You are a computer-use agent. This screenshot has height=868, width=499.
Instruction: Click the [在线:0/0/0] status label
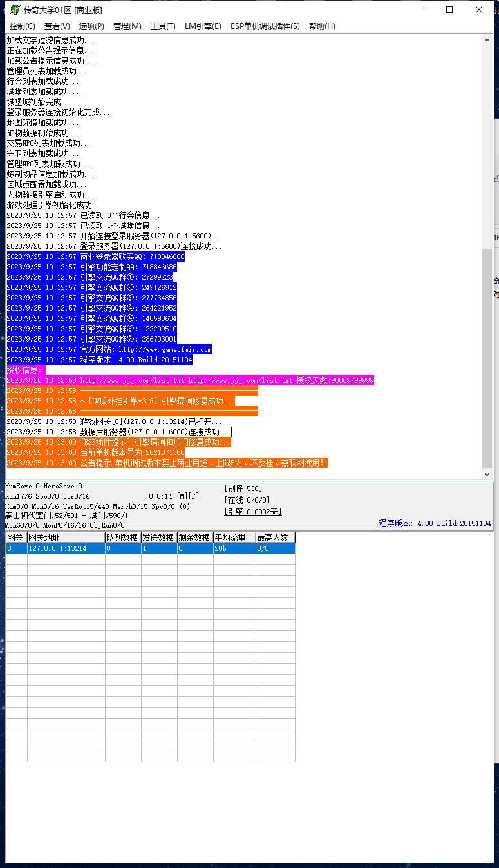[x=247, y=500]
